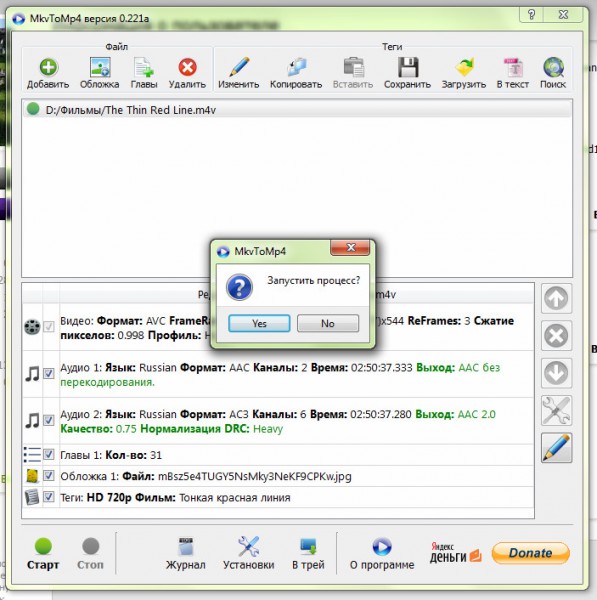Toggle the Обложка 1 checkbox
The height and width of the screenshot is (600, 597).
coord(49,476)
